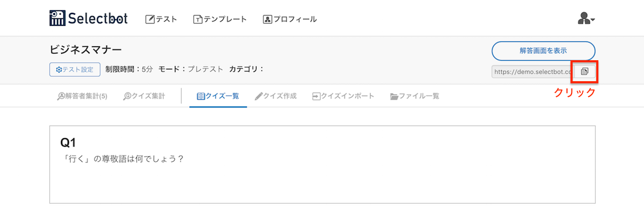Select the クイズ一覧 tab

218,96
